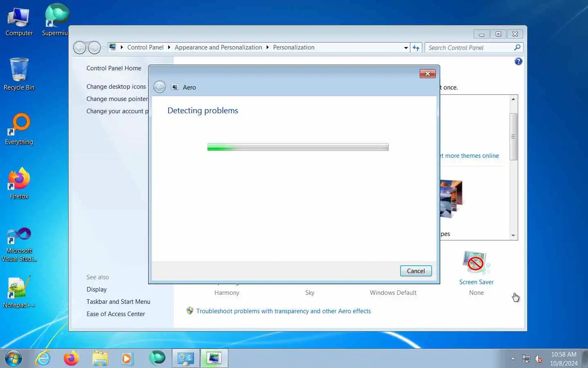This screenshot has width=588, height=368.
Task: Click Appearance and Personalization breadcrumb
Action: coord(218,47)
